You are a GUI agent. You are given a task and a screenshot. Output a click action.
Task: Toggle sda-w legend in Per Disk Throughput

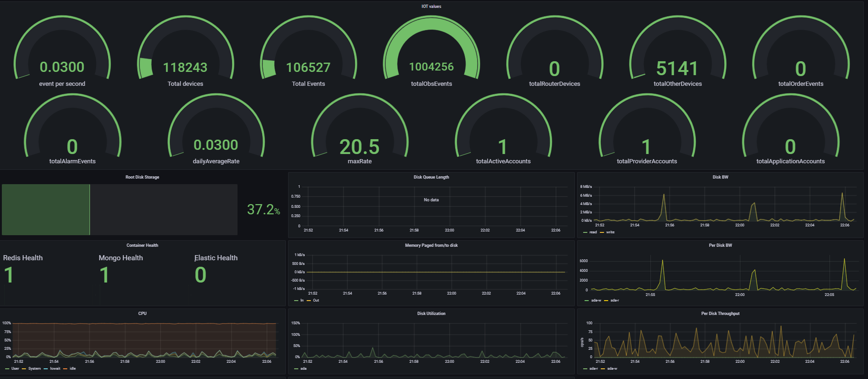coord(612,369)
